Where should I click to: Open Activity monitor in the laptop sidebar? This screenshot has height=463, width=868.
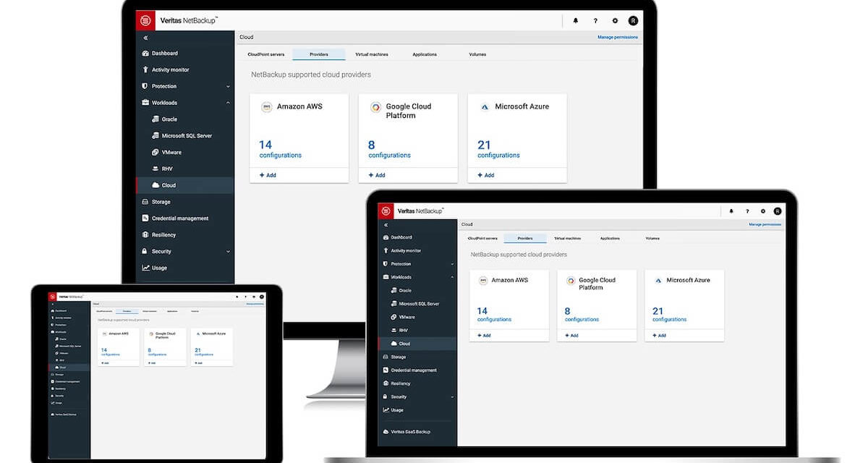[x=401, y=250]
